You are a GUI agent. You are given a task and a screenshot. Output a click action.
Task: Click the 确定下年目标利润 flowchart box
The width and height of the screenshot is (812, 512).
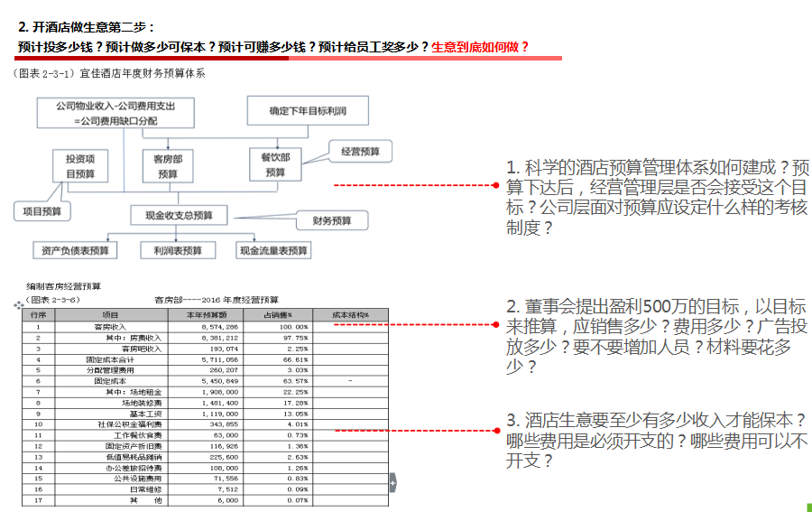coord(307,111)
